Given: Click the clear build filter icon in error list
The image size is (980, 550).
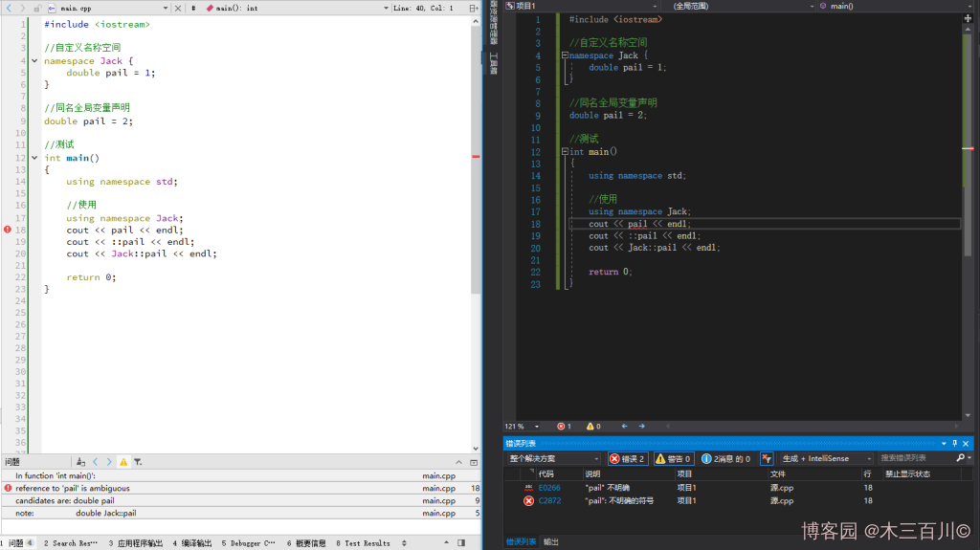Looking at the screenshot, I should click(x=767, y=459).
